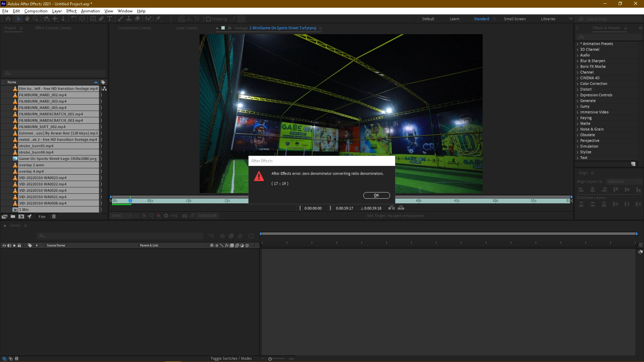This screenshot has height=362, width=644.
Task: Expand the Color Correction effects category
Action: (578, 84)
